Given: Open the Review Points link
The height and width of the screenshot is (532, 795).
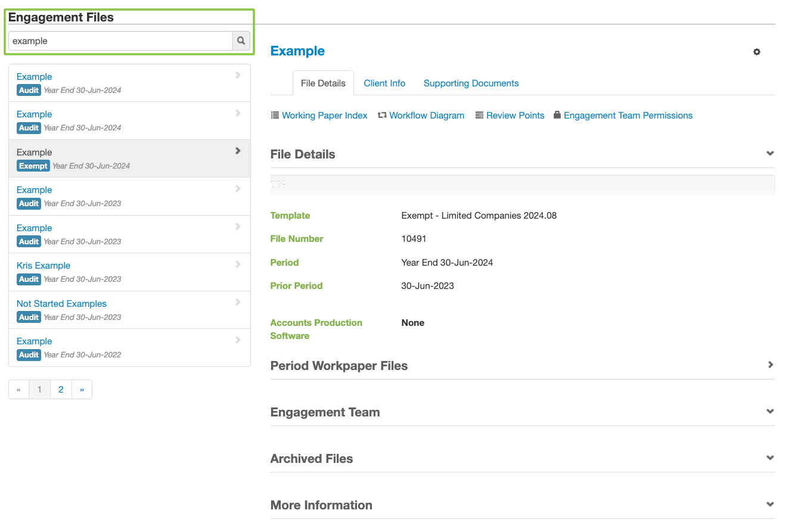Looking at the screenshot, I should (x=515, y=116).
